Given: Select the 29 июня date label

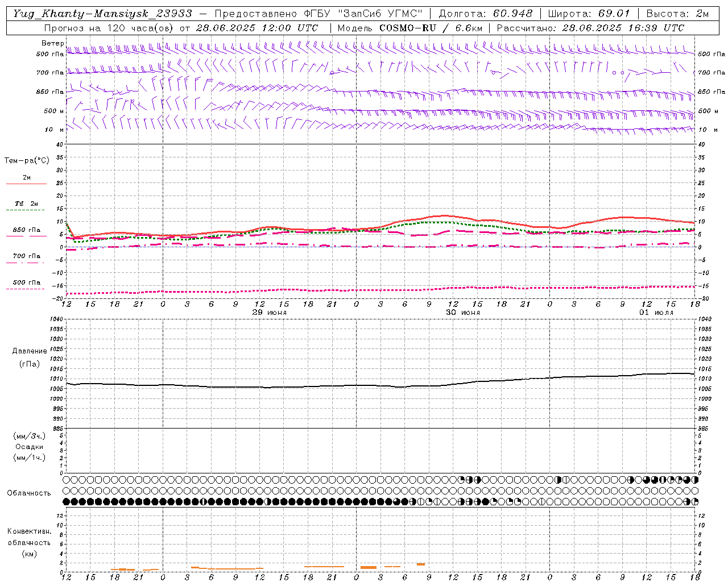Looking at the screenshot, I should click(x=269, y=313).
